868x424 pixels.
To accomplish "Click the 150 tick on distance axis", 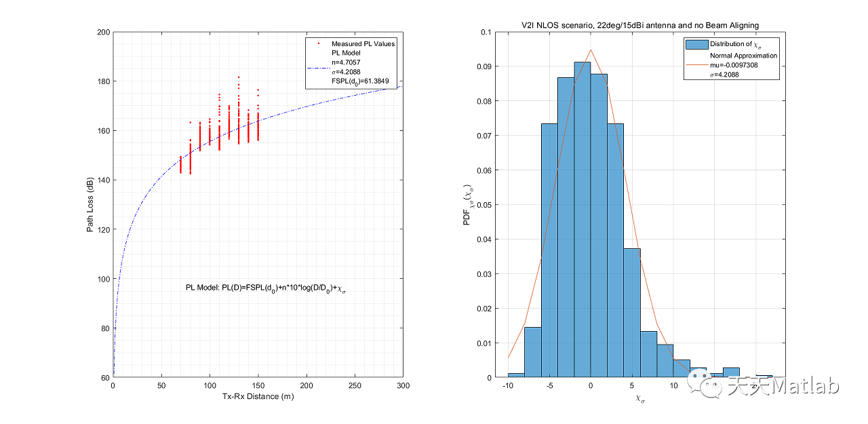I will pos(258,385).
